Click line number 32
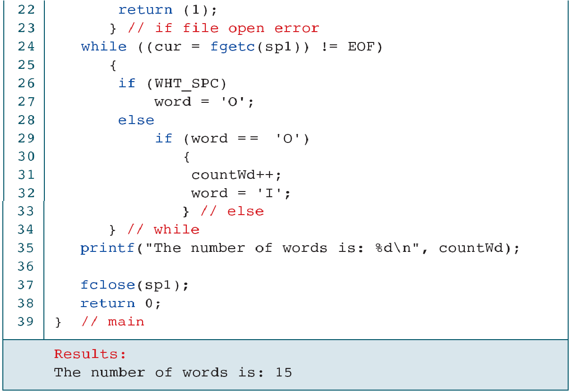 point(26,193)
